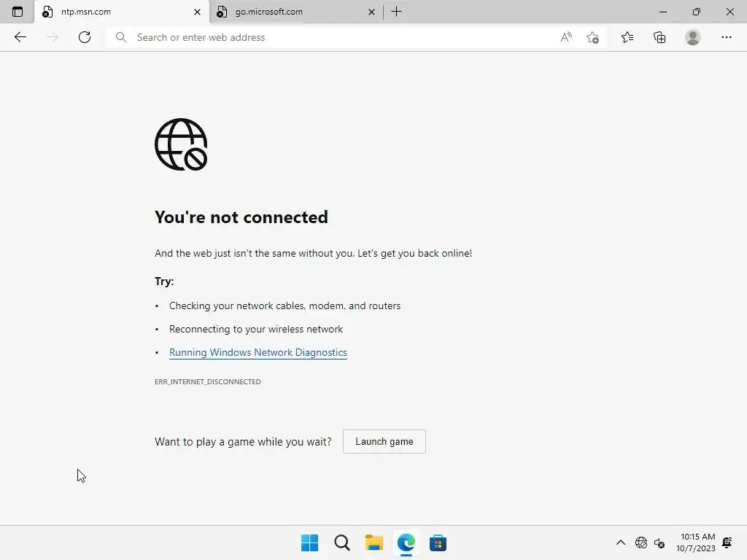The height and width of the screenshot is (560, 747).
Task: Click the ERR_INTERNET_DISCONNECTED error code text
Action: [x=208, y=381]
